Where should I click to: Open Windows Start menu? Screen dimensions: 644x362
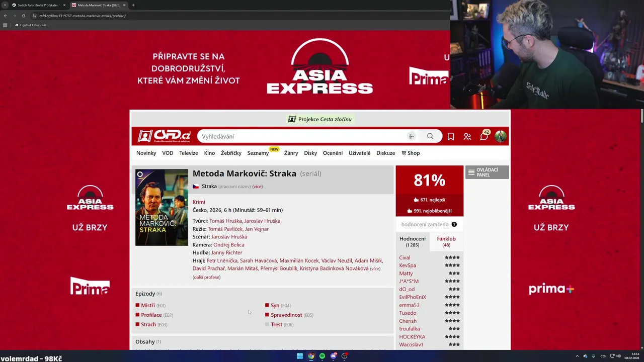[x=300, y=356]
